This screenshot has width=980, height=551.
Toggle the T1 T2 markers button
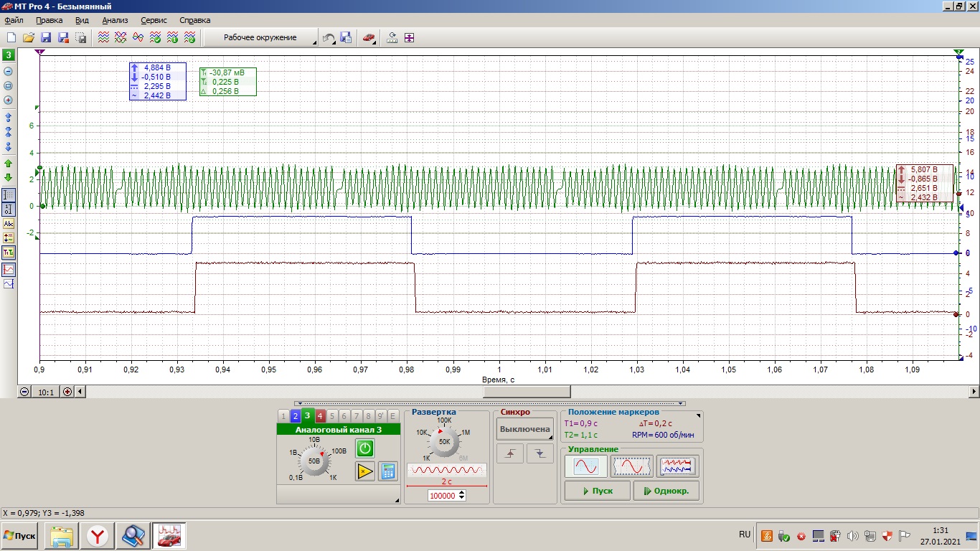(9, 253)
